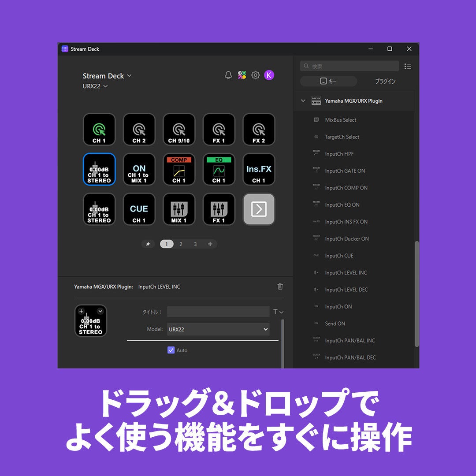Add a state using key preview plus
Image resolution: width=476 pixels, height=476 pixels.
coord(81,311)
